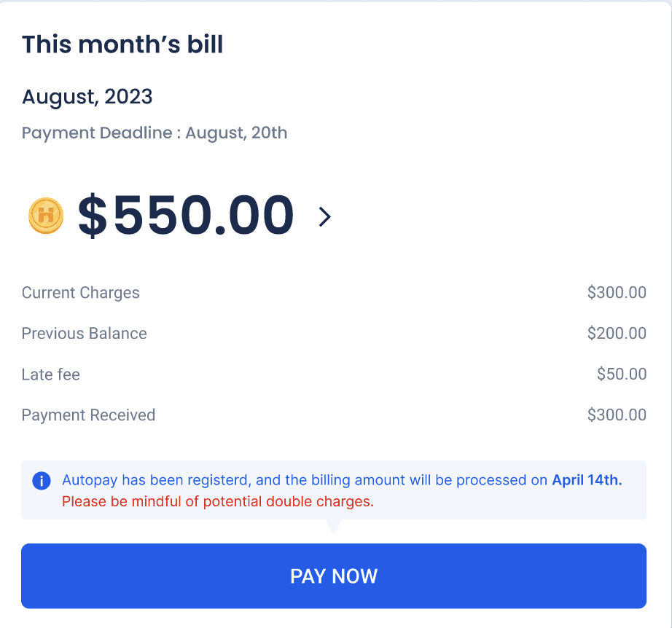The width and height of the screenshot is (672, 628).
Task: Select the Previous Balance label
Action: pos(85,334)
